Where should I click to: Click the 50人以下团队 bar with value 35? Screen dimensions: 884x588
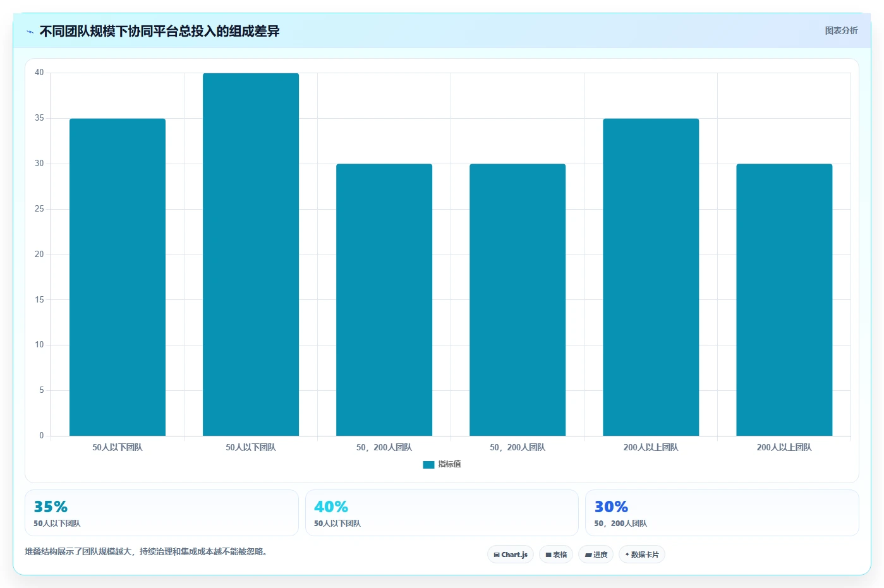click(118, 277)
